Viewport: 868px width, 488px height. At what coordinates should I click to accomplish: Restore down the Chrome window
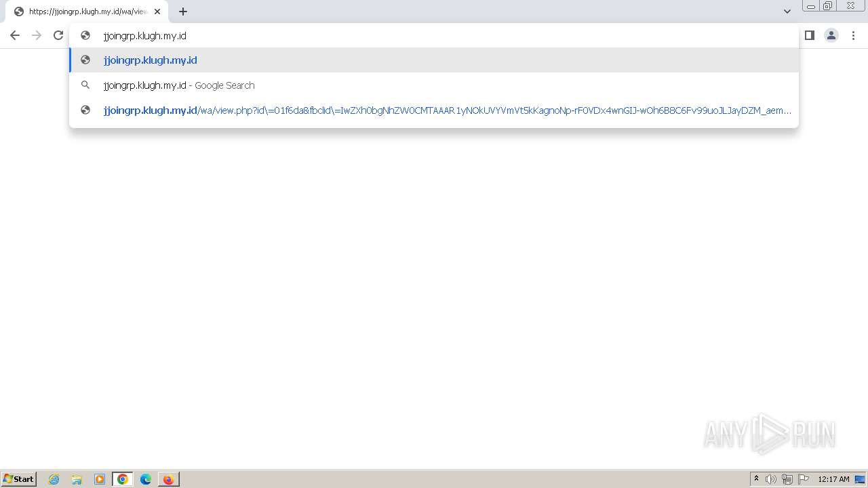(x=828, y=6)
